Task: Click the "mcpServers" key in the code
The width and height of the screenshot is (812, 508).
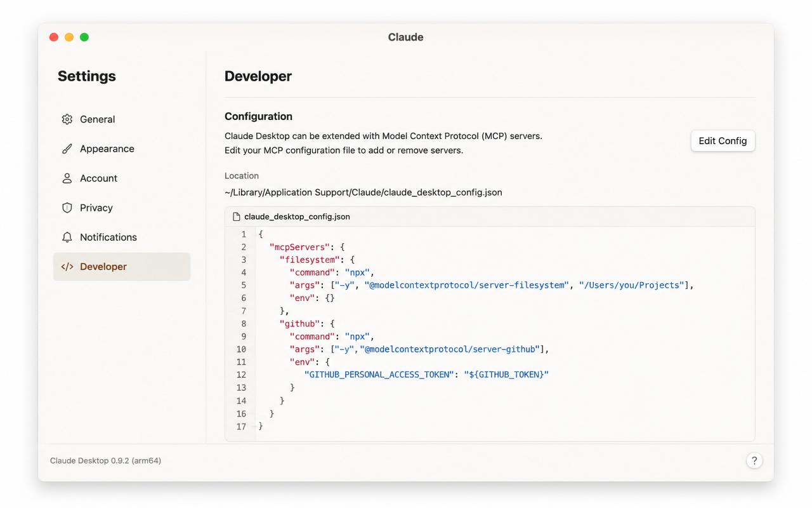Action: click(x=299, y=247)
